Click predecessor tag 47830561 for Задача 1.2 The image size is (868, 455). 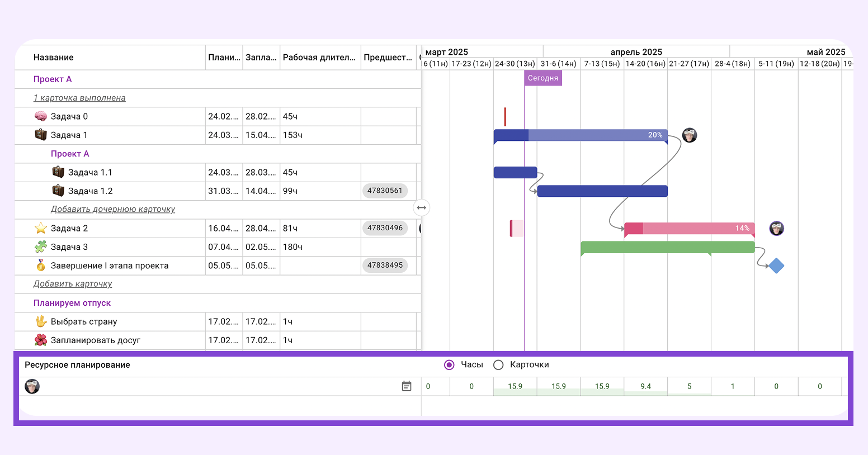point(385,191)
